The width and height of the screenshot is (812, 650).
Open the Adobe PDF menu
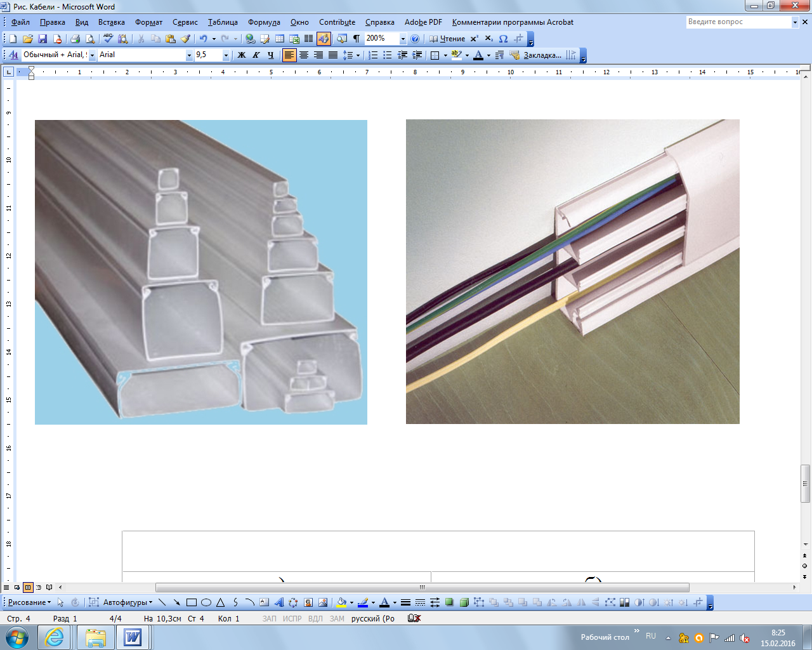point(423,22)
